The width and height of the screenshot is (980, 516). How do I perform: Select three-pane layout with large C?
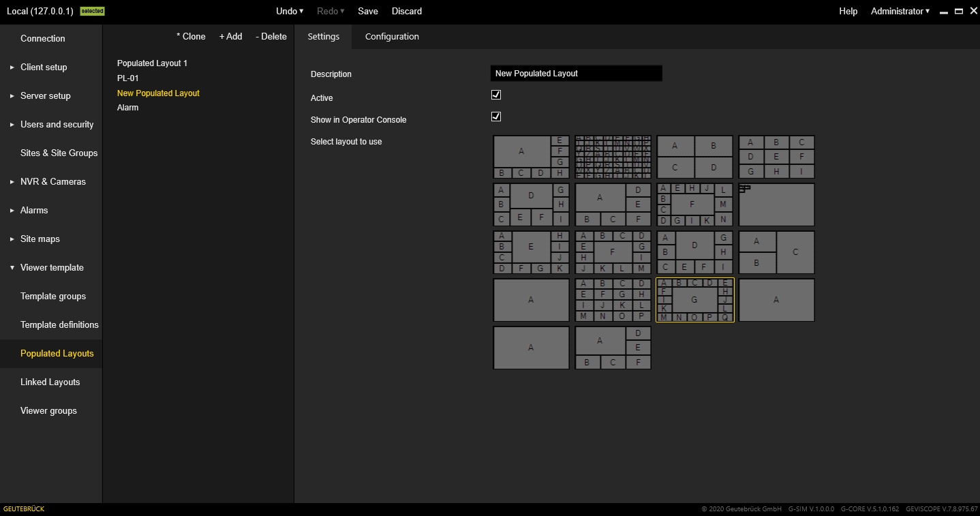(776, 252)
